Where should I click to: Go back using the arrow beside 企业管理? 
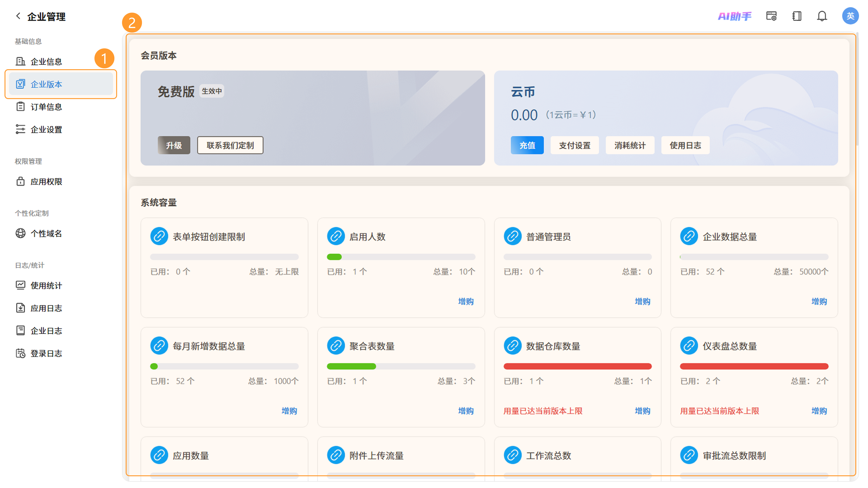(18, 16)
